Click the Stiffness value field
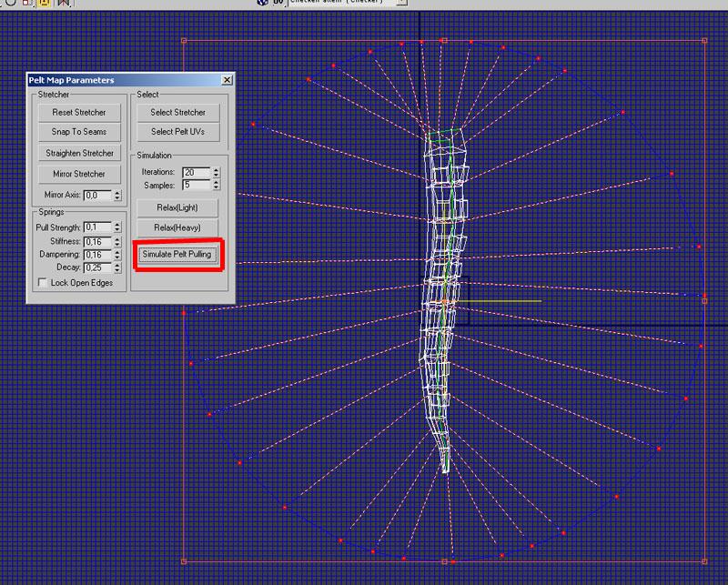Image resolution: width=728 pixels, height=585 pixels. point(98,242)
